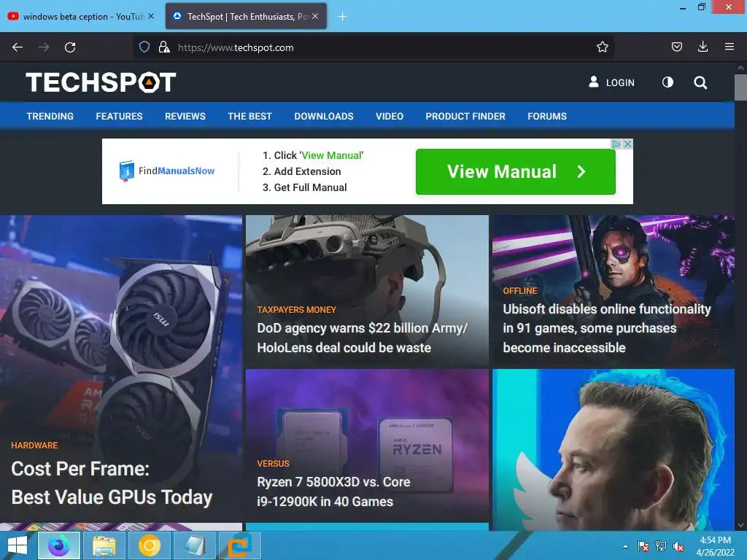Screen dimensions: 747x560
Task: Click the LOGIN link
Action: tap(612, 82)
